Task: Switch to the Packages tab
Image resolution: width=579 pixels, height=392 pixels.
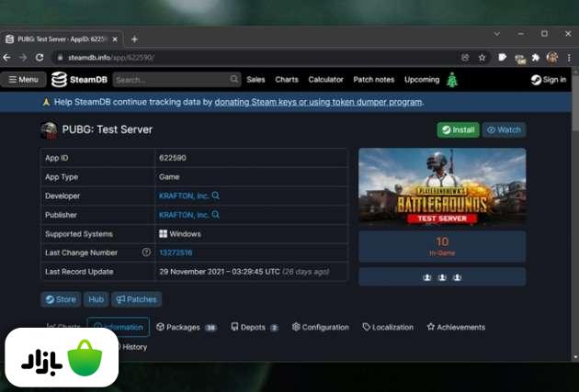Action: [186, 327]
